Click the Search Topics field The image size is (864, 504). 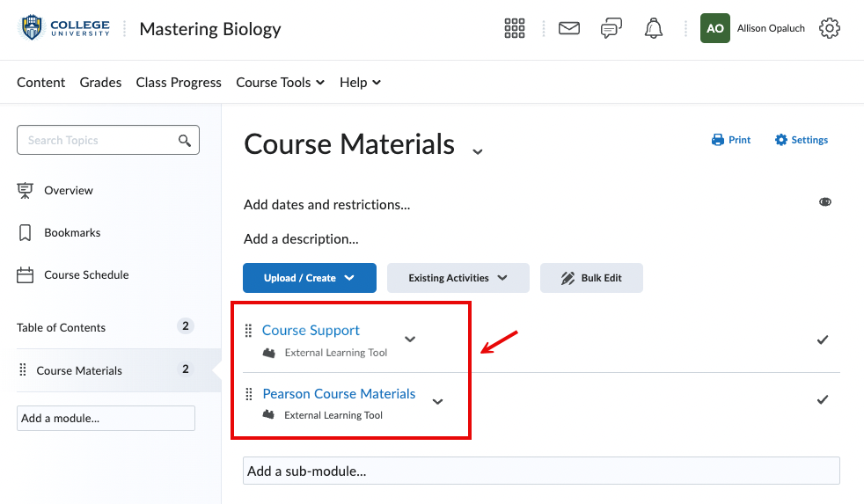click(x=108, y=140)
